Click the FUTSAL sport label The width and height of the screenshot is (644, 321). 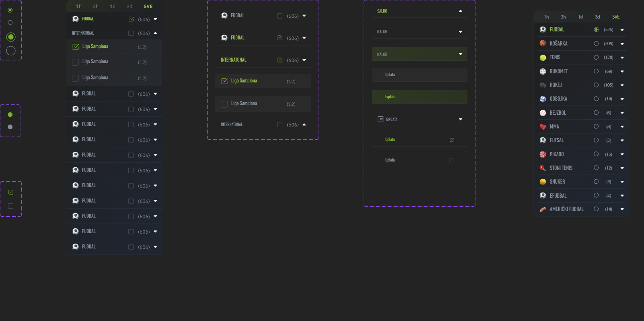tap(557, 141)
